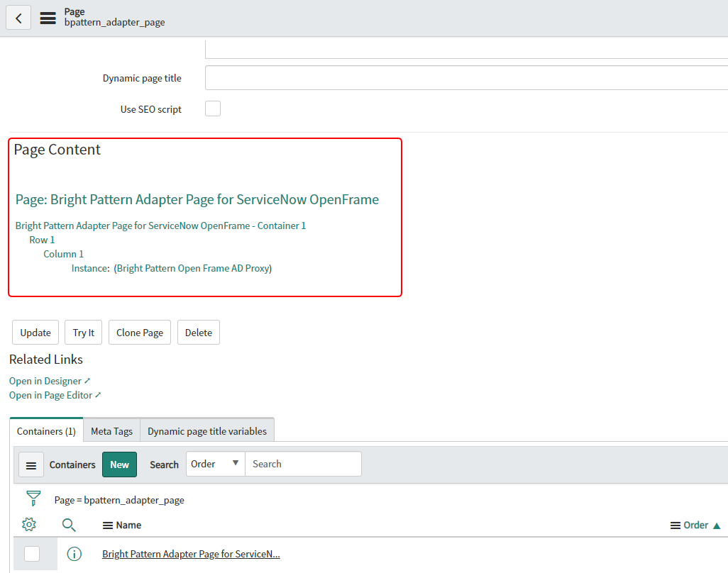Create a New container
728x573 pixels.
[x=119, y=464]
